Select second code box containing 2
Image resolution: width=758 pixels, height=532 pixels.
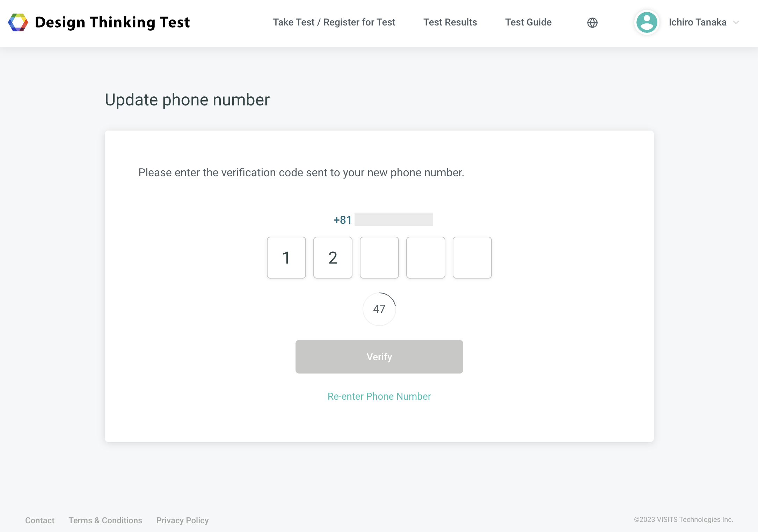click(x=333, y=258)
